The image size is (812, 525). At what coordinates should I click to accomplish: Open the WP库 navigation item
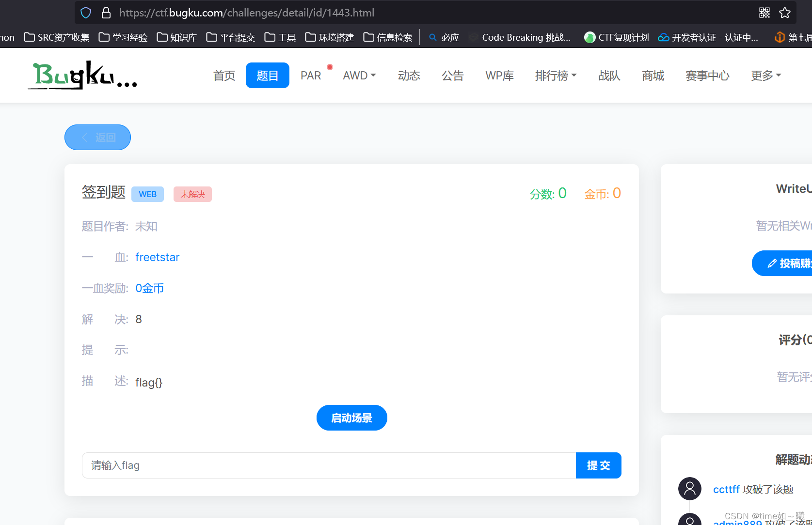pyautogui.click(x=500, y=76)
